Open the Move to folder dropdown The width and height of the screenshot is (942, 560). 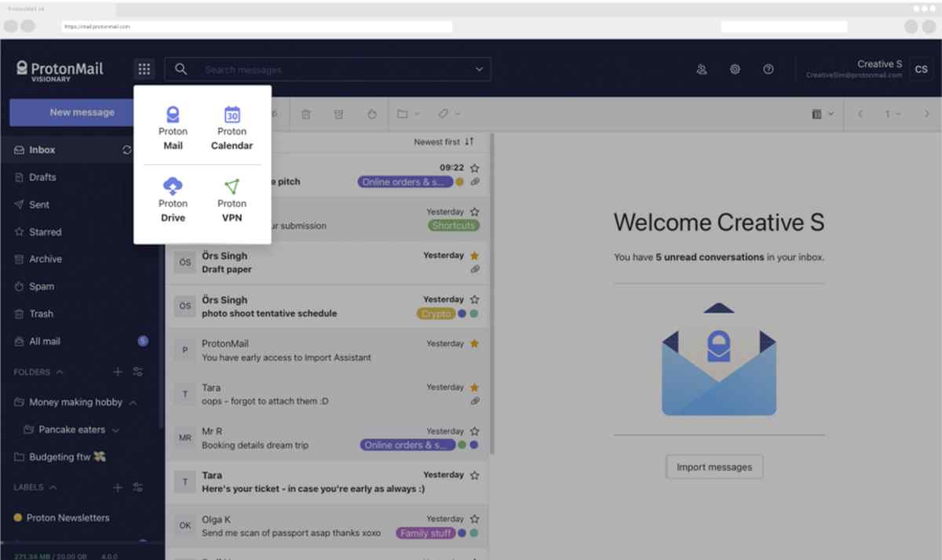click(x=407, y=115)
